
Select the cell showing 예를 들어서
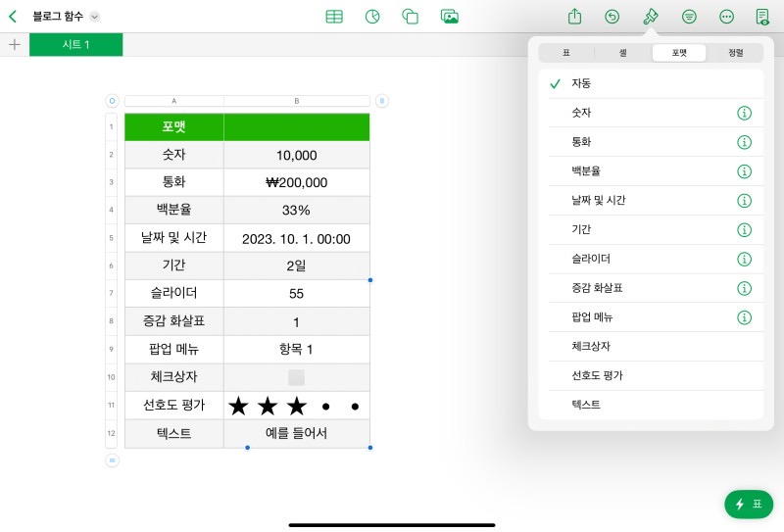297,433
